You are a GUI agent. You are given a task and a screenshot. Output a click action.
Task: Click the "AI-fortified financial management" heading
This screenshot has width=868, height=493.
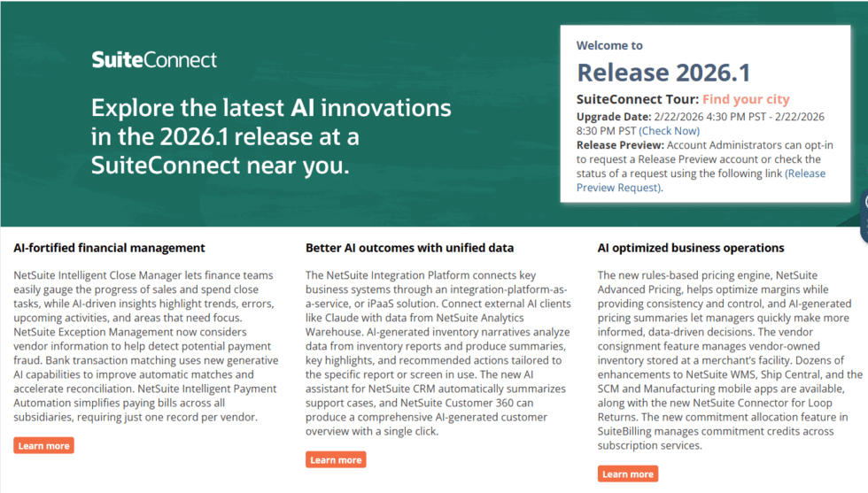click(109, 248)
